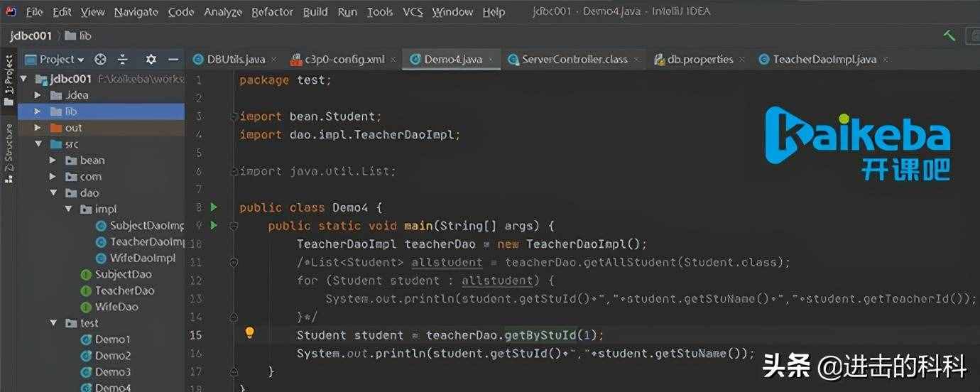
Task: Click the collapse all icon in Project panel
Action: click(x=123, y=60)
